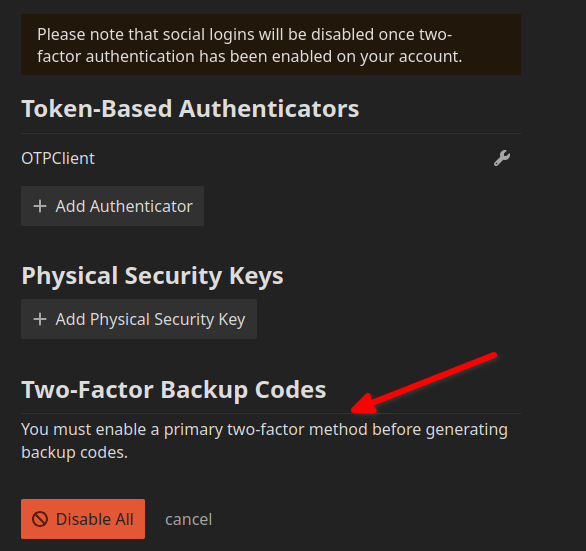The width and height of the screenshot is (586, 551).
Task: Click the Physical Security Keys heading
Action: 152,276
